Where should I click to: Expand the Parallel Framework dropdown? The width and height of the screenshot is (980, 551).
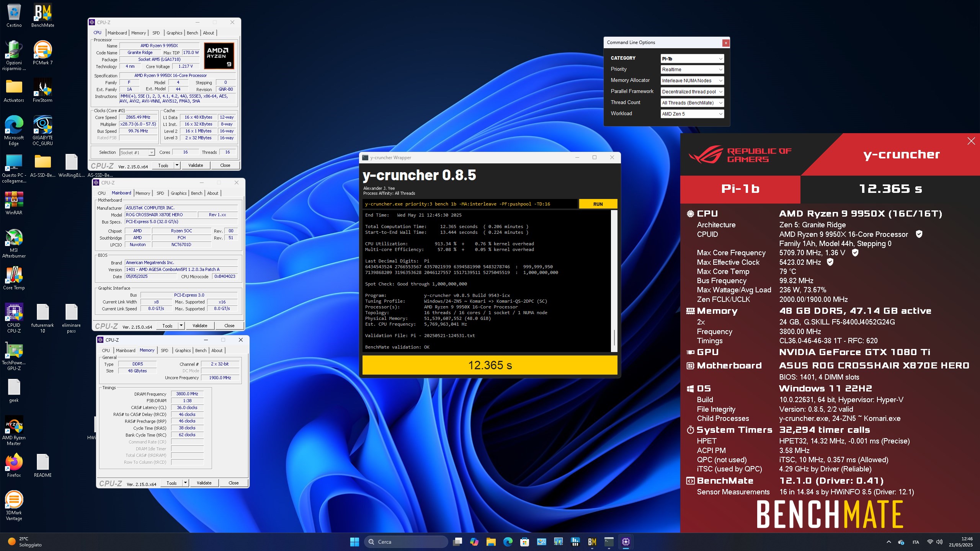pyautogui.click(x=692, y=92)
